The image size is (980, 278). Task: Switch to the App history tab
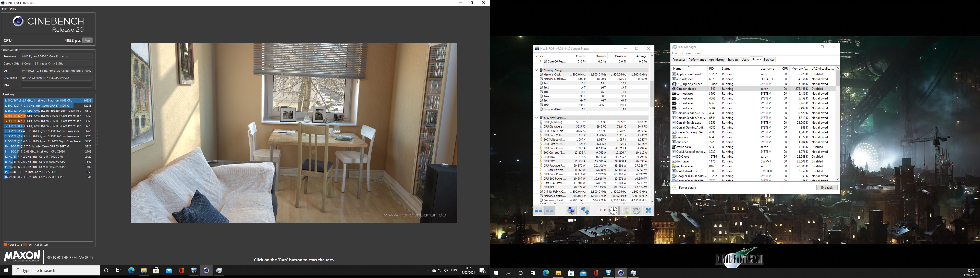tap(717, 60)
